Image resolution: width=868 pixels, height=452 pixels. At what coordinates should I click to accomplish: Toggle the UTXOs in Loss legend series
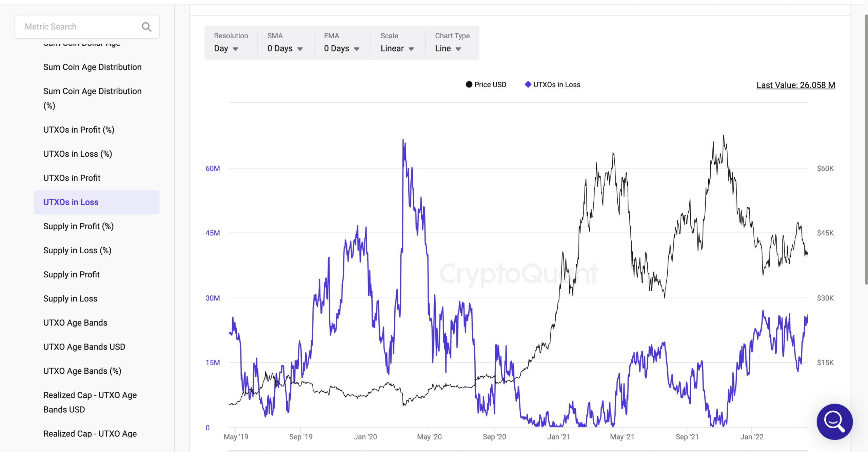tap(552, 84)
